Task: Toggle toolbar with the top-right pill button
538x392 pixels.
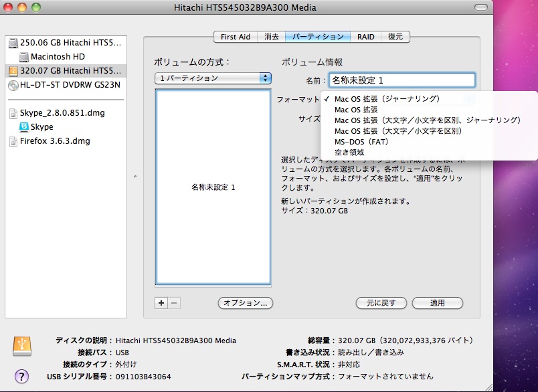Action: (480, 7)
